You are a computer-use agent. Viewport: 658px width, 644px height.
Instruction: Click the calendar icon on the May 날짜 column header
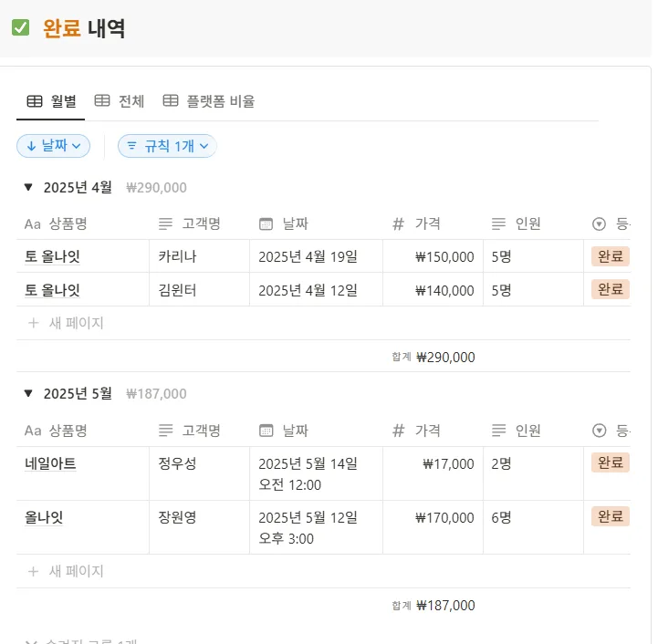[x=266, y=431]
